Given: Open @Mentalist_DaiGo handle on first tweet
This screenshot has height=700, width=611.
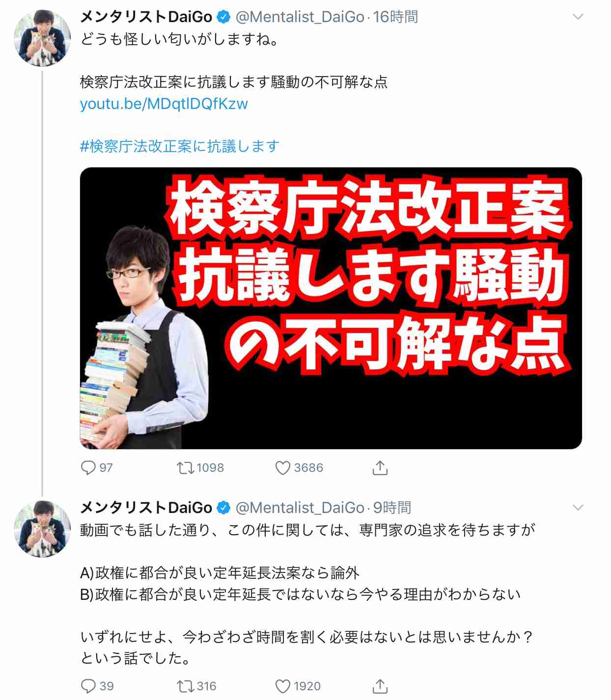Looking at the screenshot, I should pyautogui.click(x=300, y=17).
